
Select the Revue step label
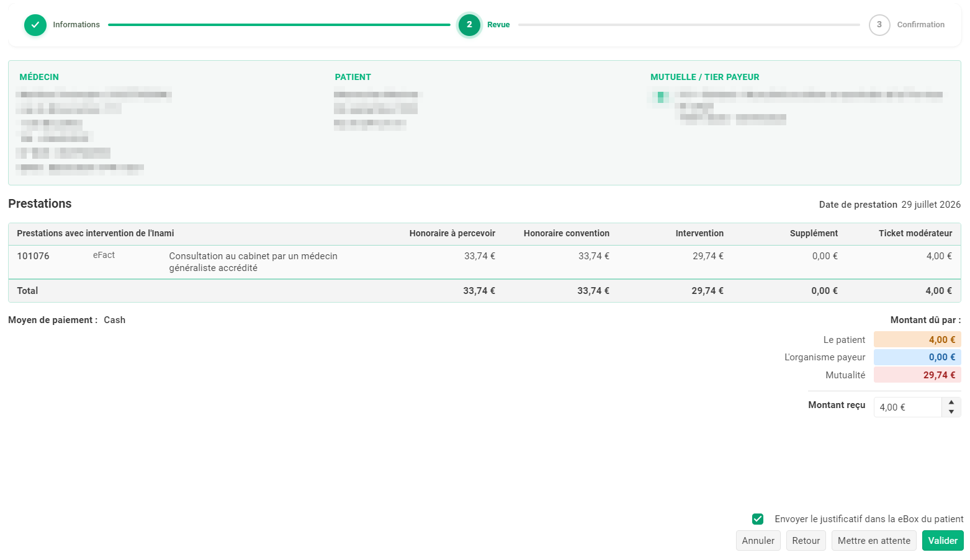pos(498,25)
